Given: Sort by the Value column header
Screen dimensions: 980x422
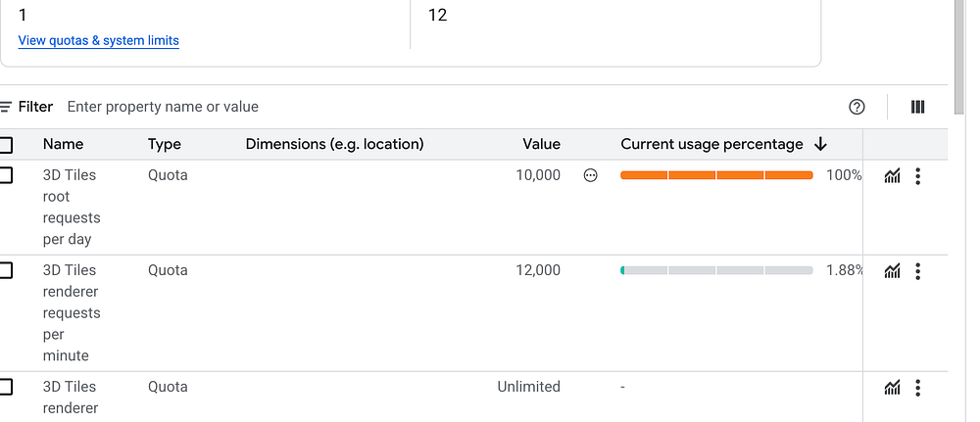Looking at the screenshot, I should coord(541,144).
